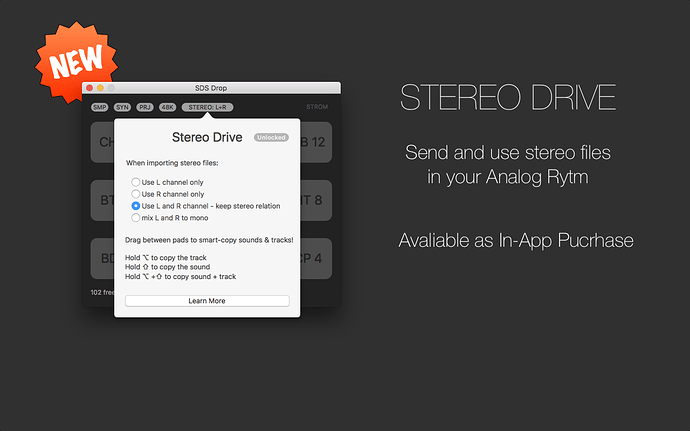Click the STROM label in SDS Drop
Image resolution: width=690 pixels, height=431 pixels.
coord(317,107)
